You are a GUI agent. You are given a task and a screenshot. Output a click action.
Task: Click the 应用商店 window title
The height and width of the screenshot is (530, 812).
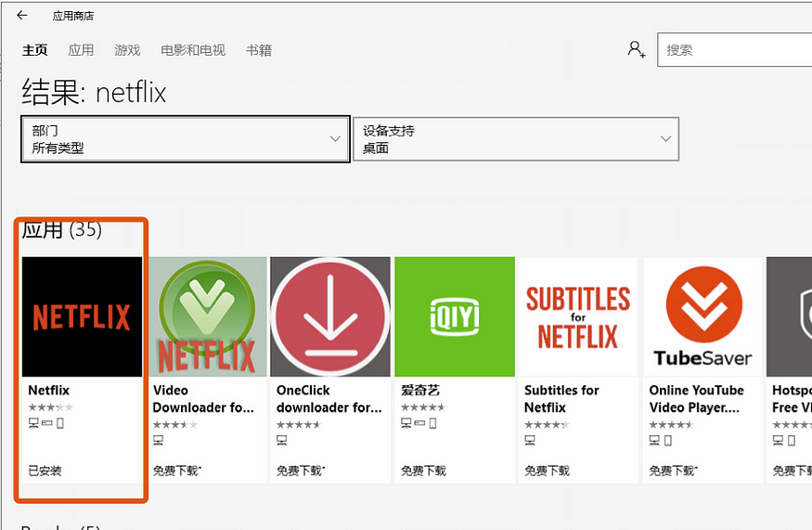tap(73, 16)
